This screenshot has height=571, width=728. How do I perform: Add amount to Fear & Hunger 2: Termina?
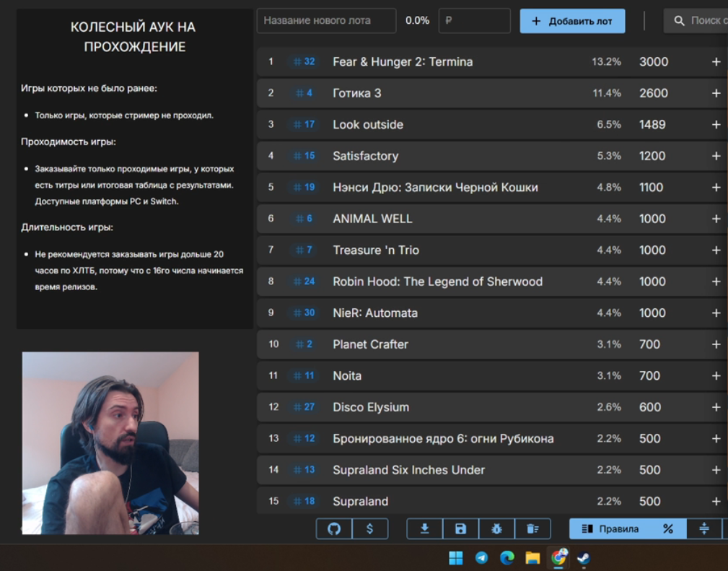tap(716, 62)
